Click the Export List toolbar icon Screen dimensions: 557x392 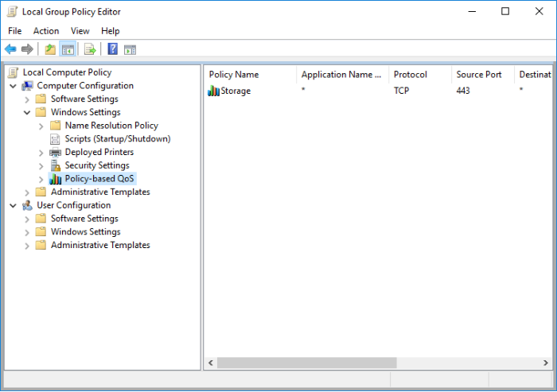[90, 49]
